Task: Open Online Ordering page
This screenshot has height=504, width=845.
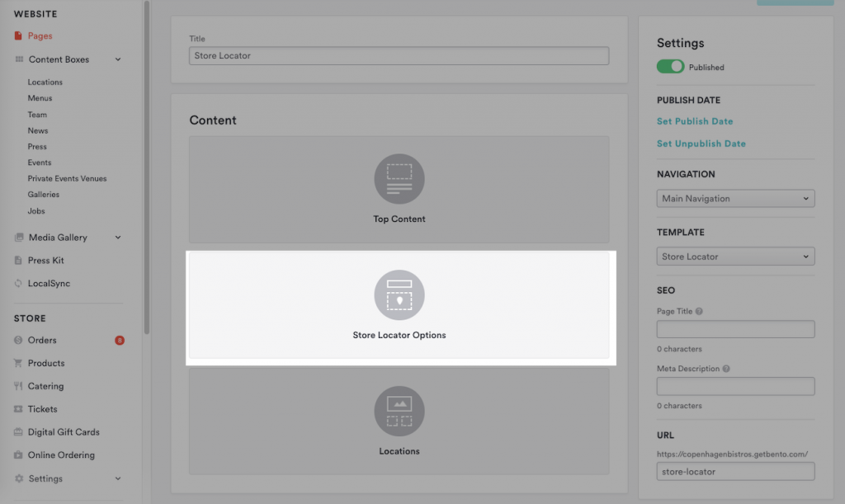Action: pyautogui.click(x=61, y=455)
